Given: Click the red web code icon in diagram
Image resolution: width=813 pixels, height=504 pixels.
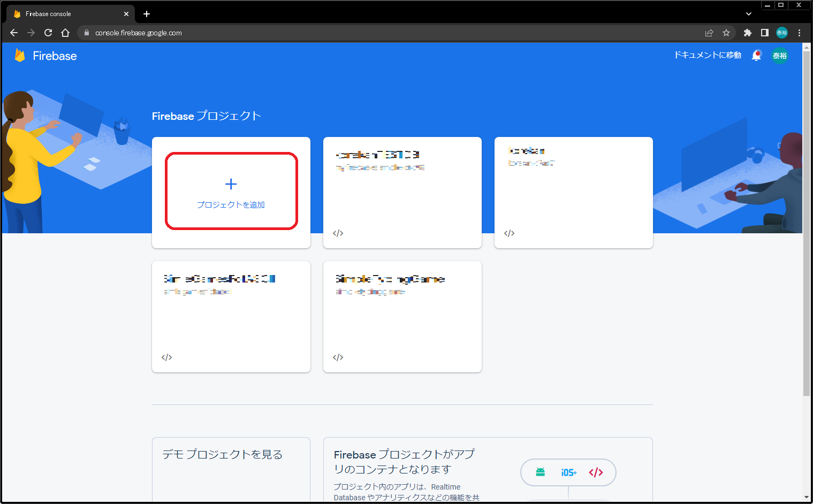Looking at the screenshot, I should point(596,472).
